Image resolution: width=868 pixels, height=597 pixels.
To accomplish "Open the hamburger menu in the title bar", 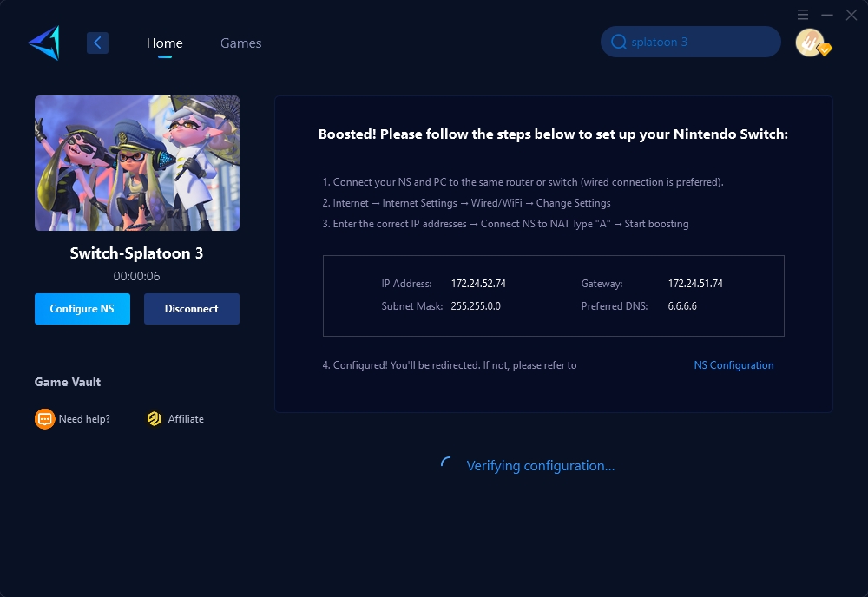I will [x=803, y=15].
